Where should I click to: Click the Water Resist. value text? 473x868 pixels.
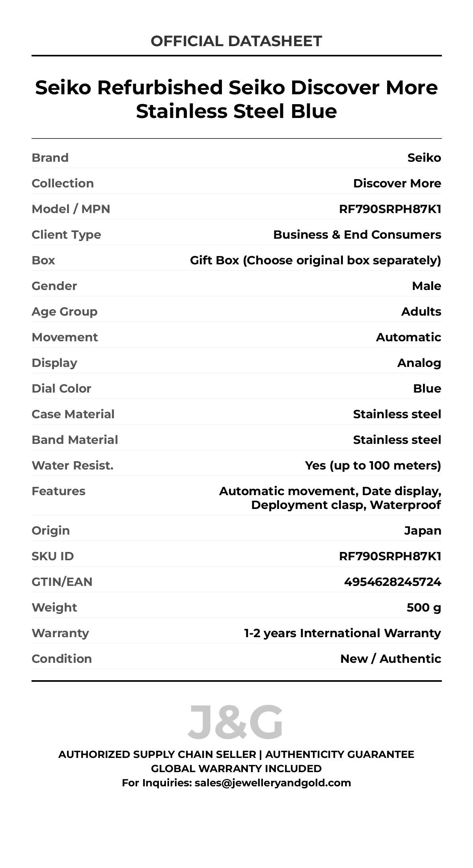373,466
